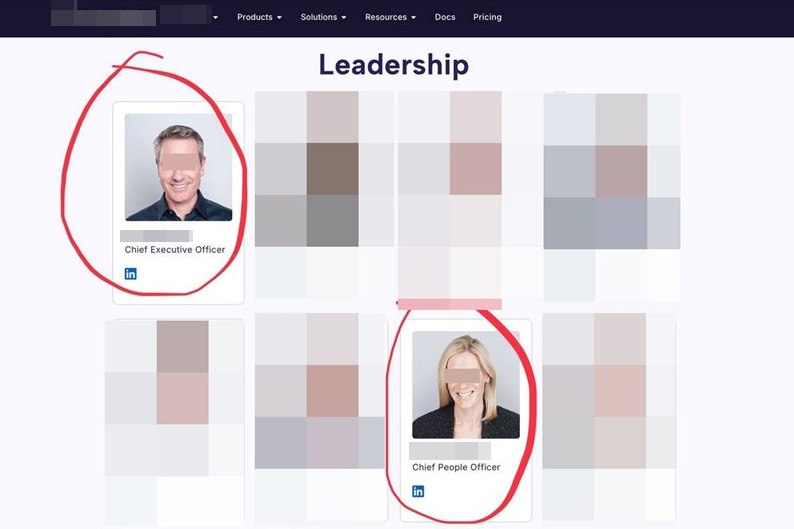This screenshot has height=529, width=794.
Task: Click the Chief Executive Officer's headshot photo
Action: [x=179, y=167]
